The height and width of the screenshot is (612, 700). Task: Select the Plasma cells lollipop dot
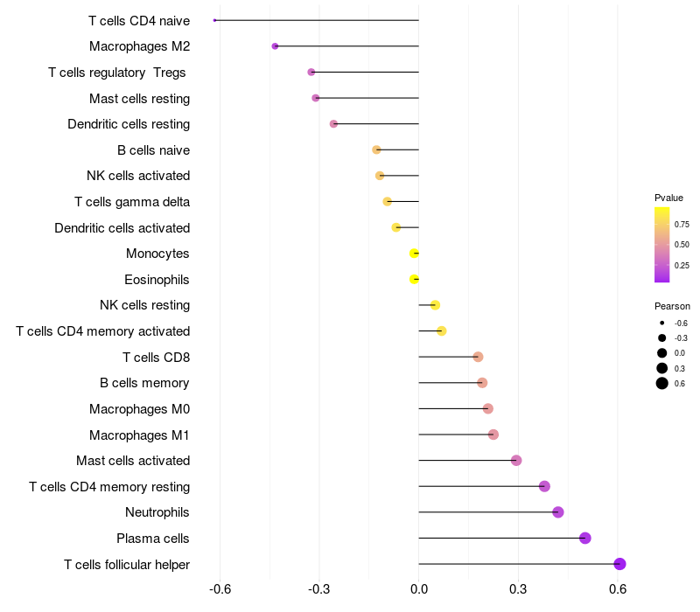[x=584, y=538]
